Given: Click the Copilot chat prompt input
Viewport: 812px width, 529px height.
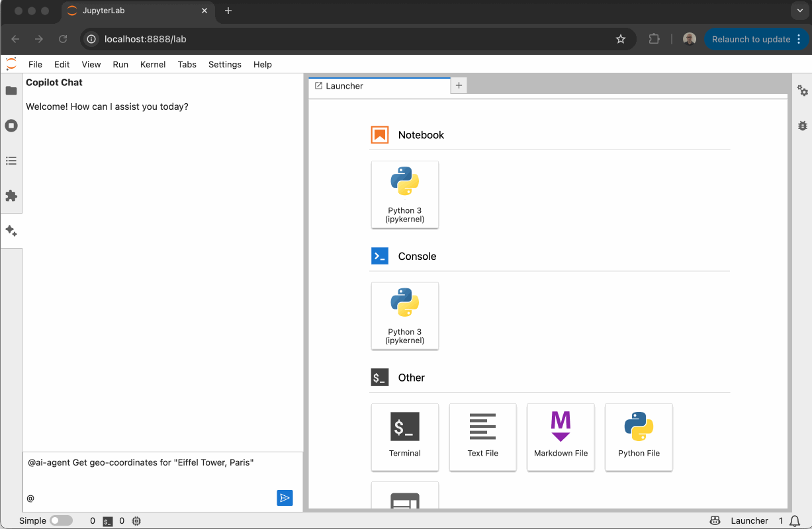Looking at the screenshot, I should point(163,470).
